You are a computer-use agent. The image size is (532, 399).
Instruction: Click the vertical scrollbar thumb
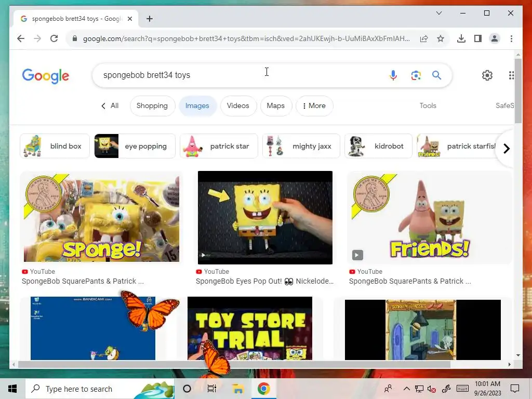tap(518, 90)
